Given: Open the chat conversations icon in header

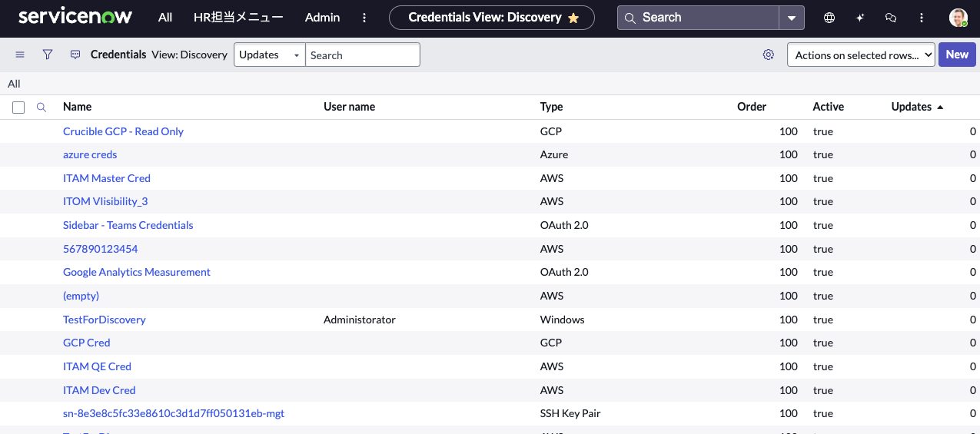Looking at the screenshot, I should [x=891, y=18].
